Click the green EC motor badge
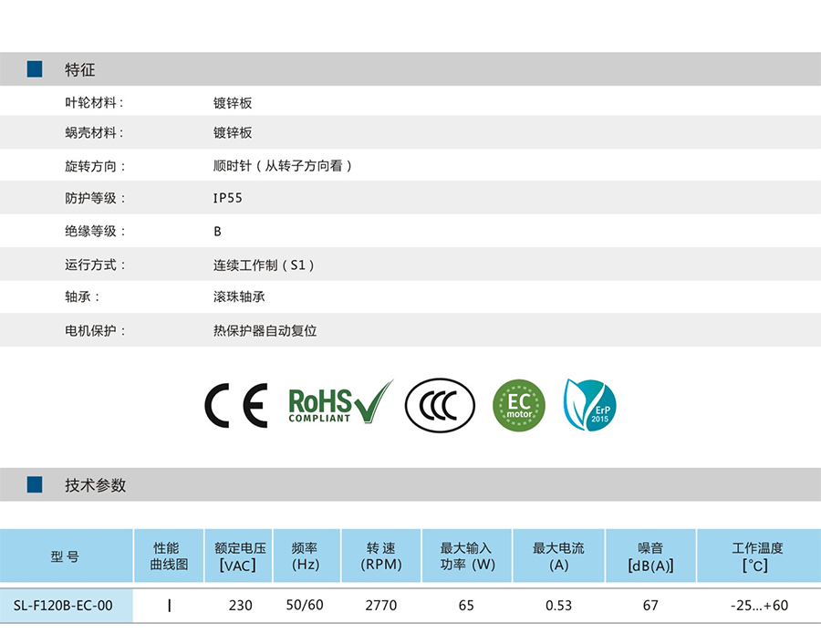The width and height of the screenshot is (821, 644). point(518,406)
